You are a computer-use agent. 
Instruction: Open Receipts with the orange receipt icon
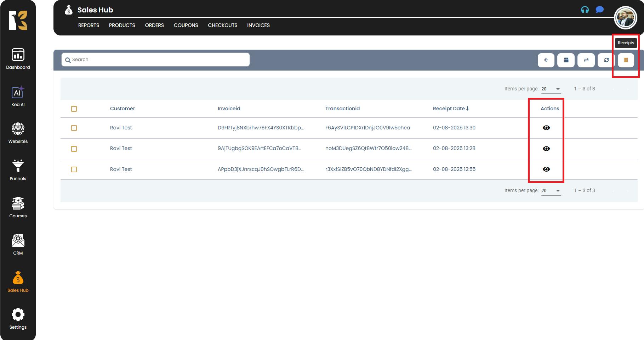pyautogui.click(x=626, y=60)
